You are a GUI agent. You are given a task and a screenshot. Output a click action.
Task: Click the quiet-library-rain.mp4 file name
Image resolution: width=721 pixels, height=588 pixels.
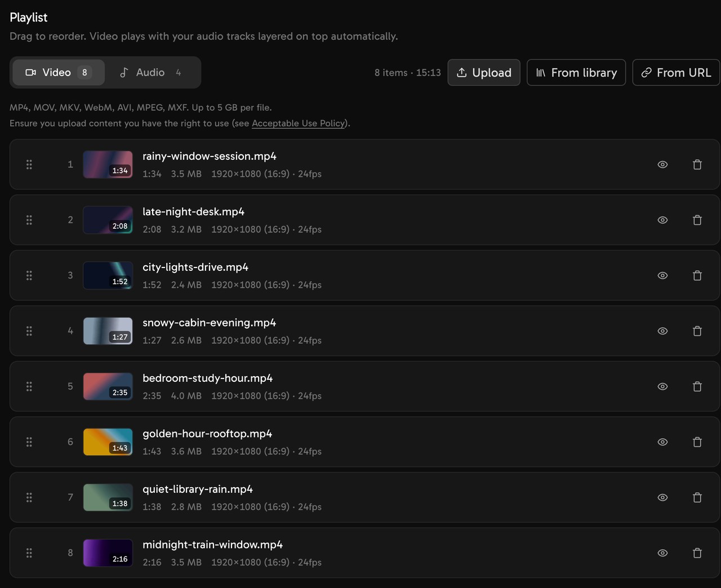click(x=198, y=489)
